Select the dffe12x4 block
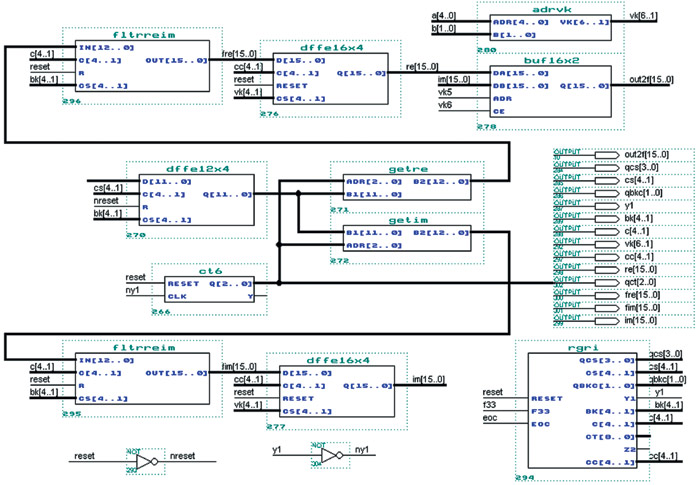Screen dimensions: 700x485 click(x=196, y=200)
